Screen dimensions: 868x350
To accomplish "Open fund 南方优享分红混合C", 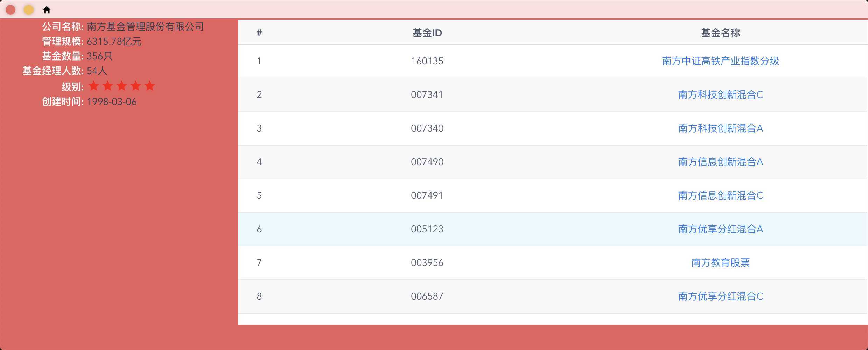I will [721, 296].
